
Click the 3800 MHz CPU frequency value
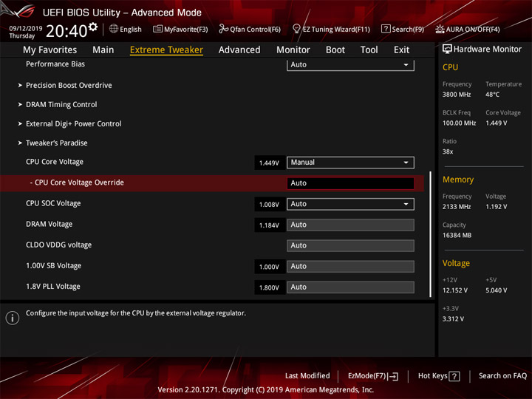pyautogui.click(x=457, y=95)
